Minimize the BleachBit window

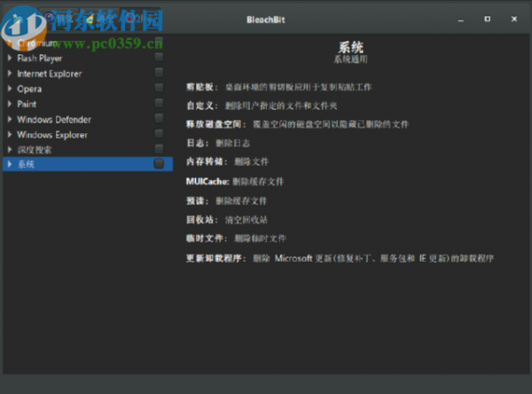pos(460,20)
